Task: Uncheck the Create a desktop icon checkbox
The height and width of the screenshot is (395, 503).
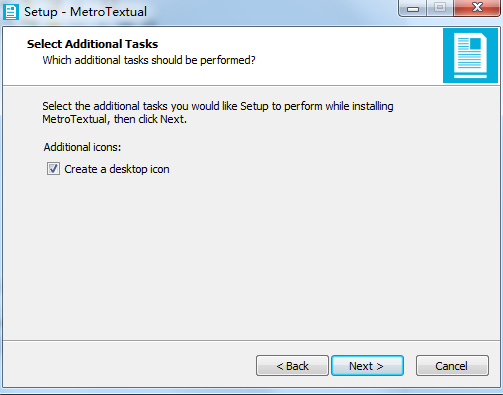Action: coord(53,169)
